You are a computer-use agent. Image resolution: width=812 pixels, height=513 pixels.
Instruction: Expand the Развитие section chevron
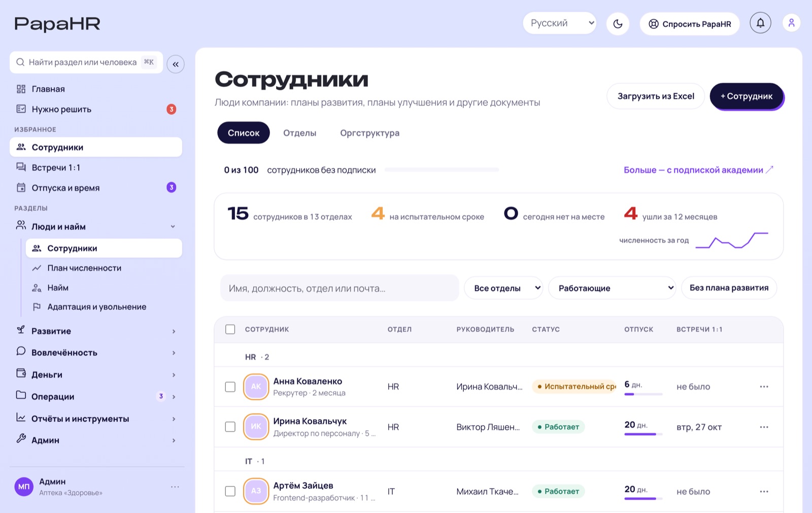point(174,331)
